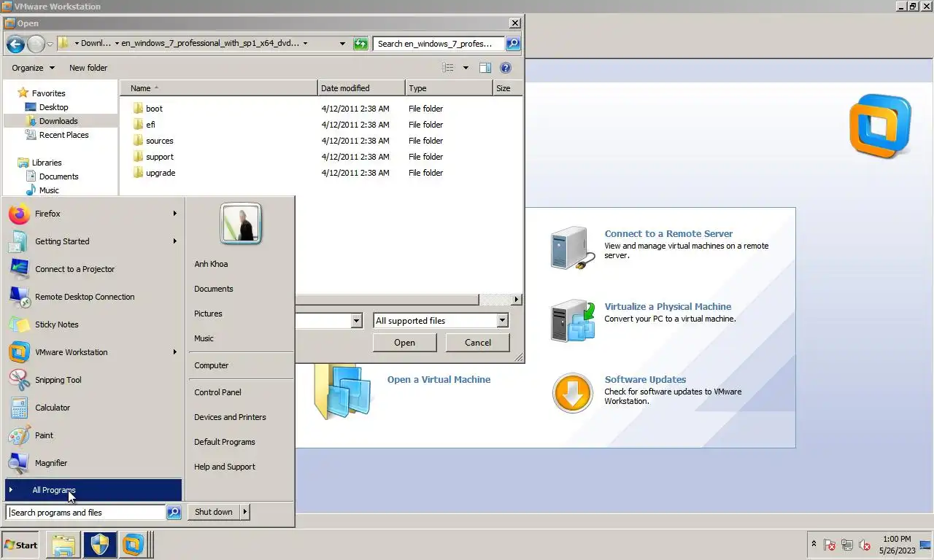The height and width of the screenshot is (560, 934).
Task: Click the Open button in dialog
Action: point(404,343)
